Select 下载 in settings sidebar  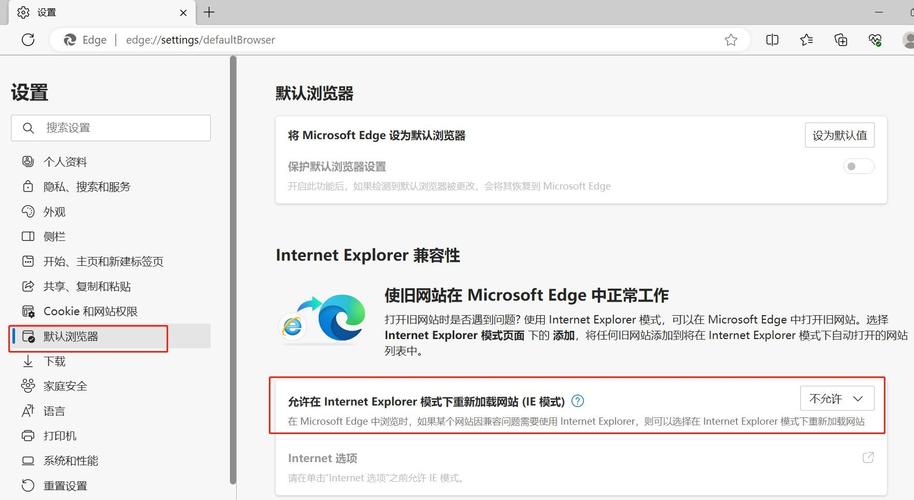click(54, 361)
